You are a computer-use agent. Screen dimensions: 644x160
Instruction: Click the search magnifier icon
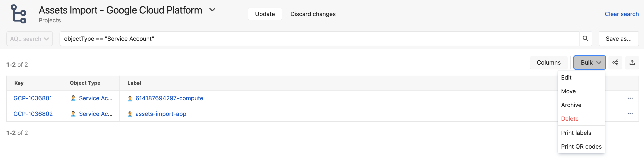pos(585,39)
